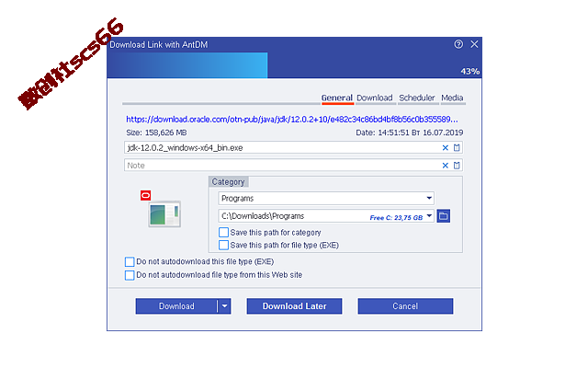The width and height of the screenshot is (588, 368).
Task: Enable Save this path for file type (EXE)
Action: [x=223, y=246]
